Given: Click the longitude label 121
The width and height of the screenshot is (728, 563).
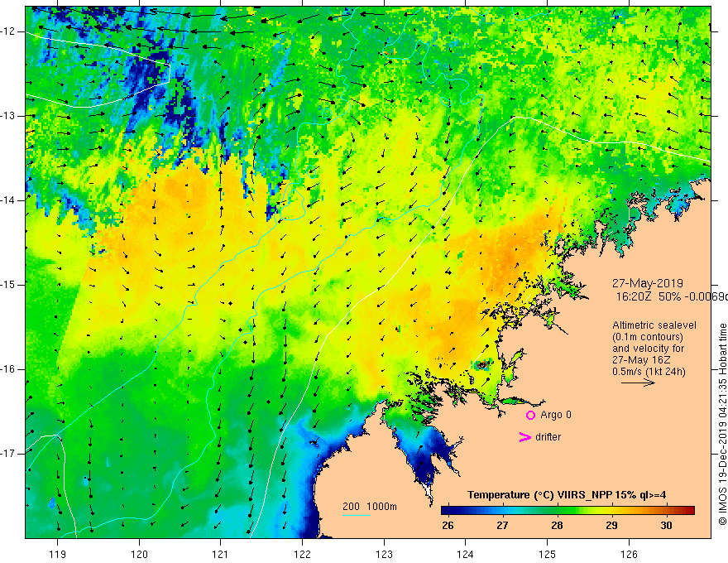Looking at the screenshot, I should (221, 554).
